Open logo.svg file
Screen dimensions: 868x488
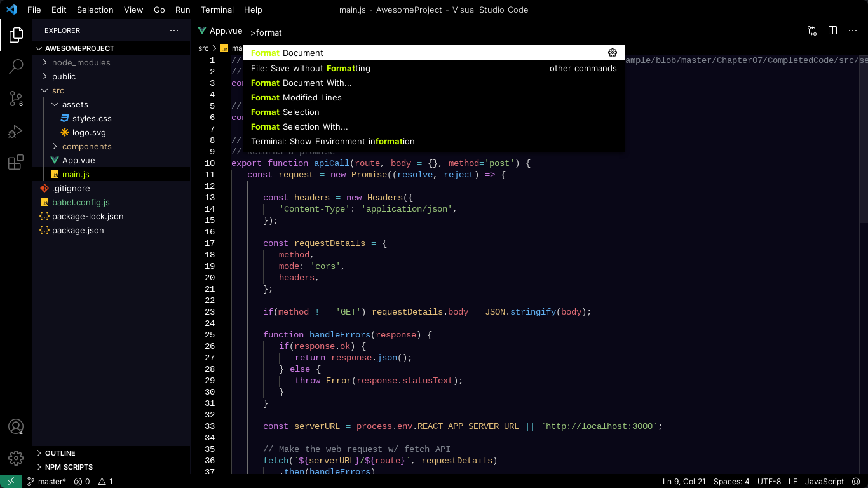[111, 132]
